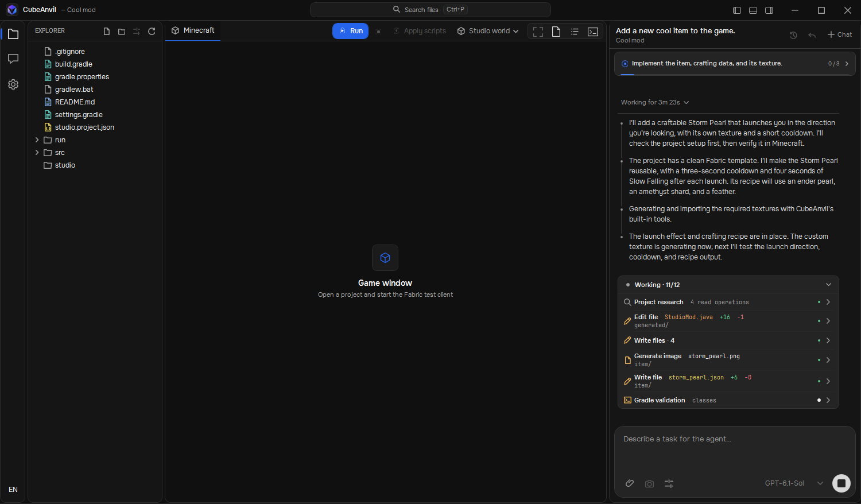Toggle the left sidebar layout button

(x=737, y=10)
